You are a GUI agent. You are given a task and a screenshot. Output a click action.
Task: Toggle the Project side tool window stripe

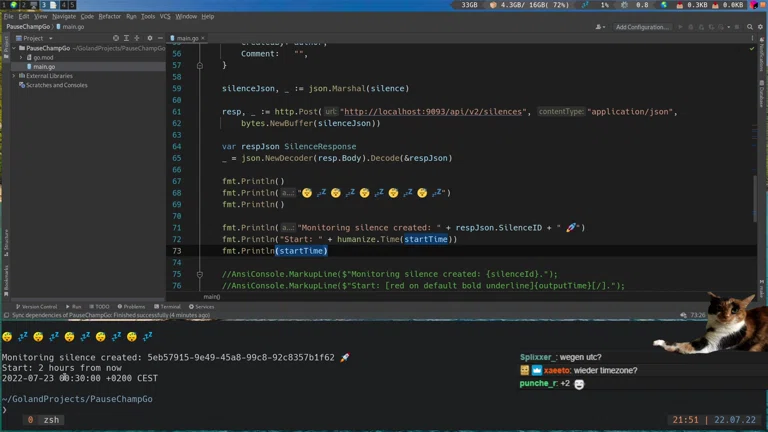(x=5, y=45)
